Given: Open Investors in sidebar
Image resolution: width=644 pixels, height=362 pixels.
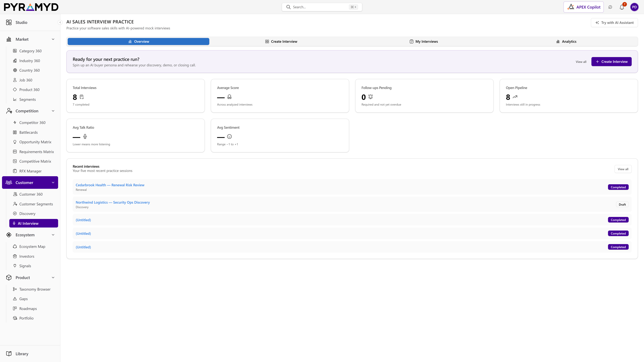Looking at the screenshot, I should tap(27, 256).
